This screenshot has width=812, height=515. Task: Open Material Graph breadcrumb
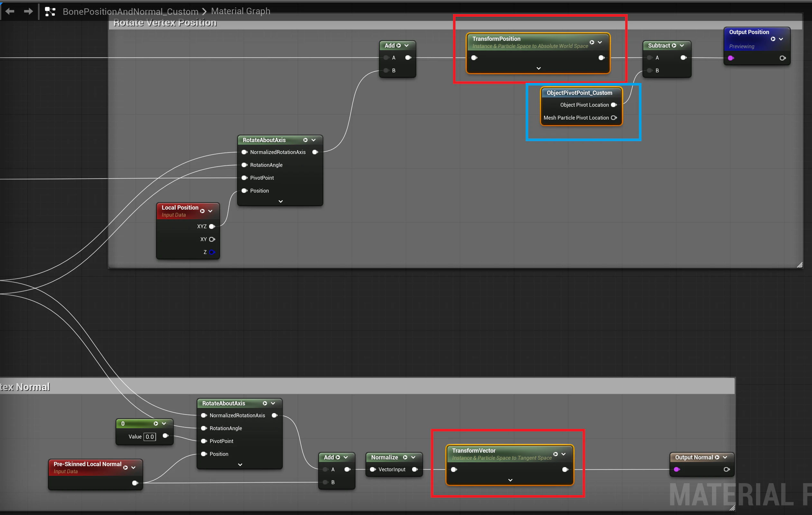click(x=240, y=11)
